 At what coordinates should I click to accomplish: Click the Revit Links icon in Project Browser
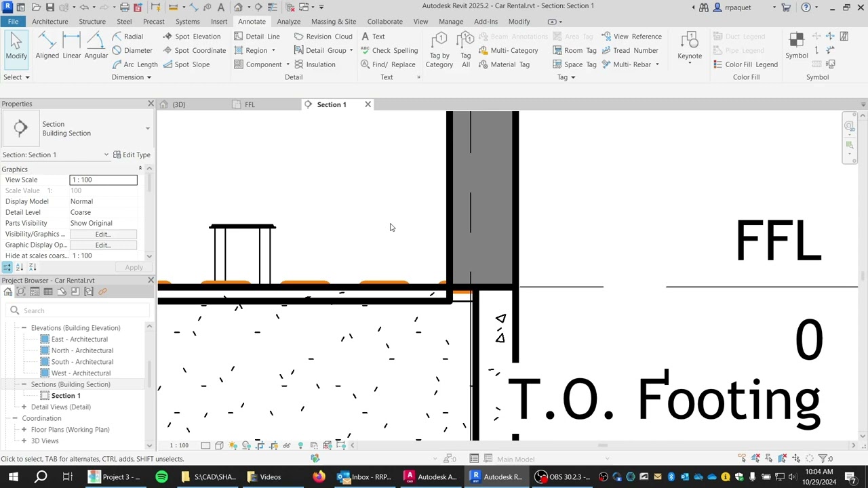102,291
